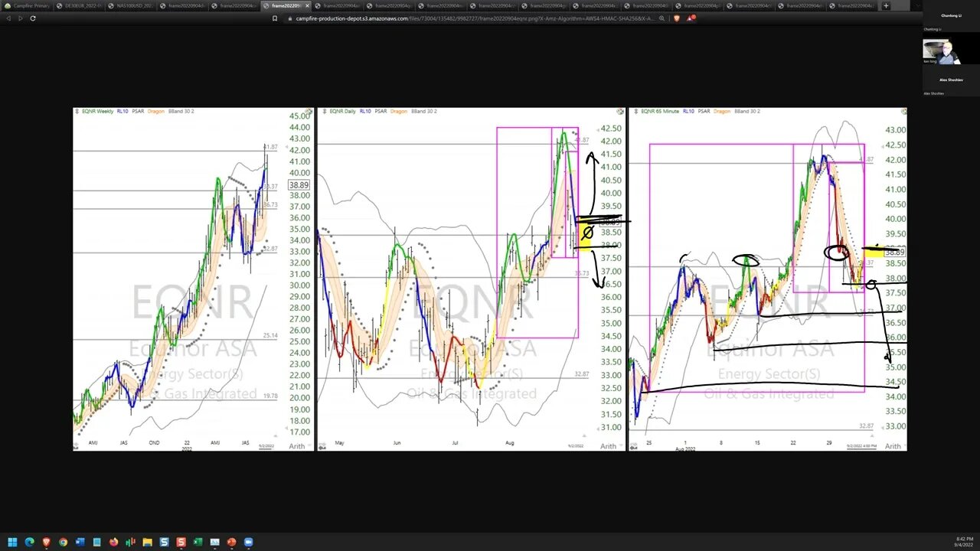980x551 pixels.
Task: Click the EQNR Daily chart title
Action: 342,112
